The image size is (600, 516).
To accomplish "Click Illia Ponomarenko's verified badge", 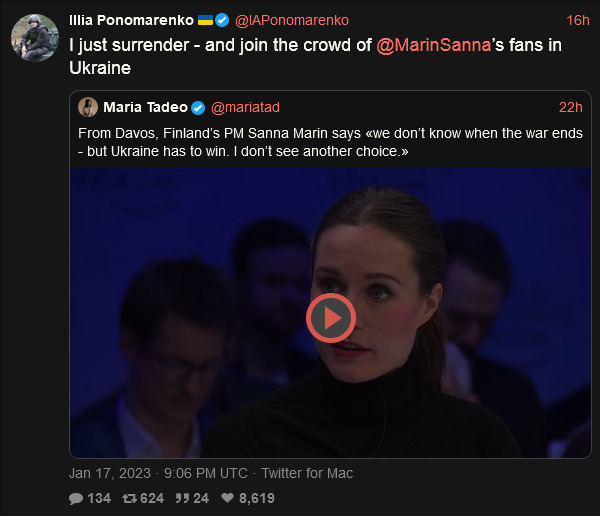I will [222, 20].
